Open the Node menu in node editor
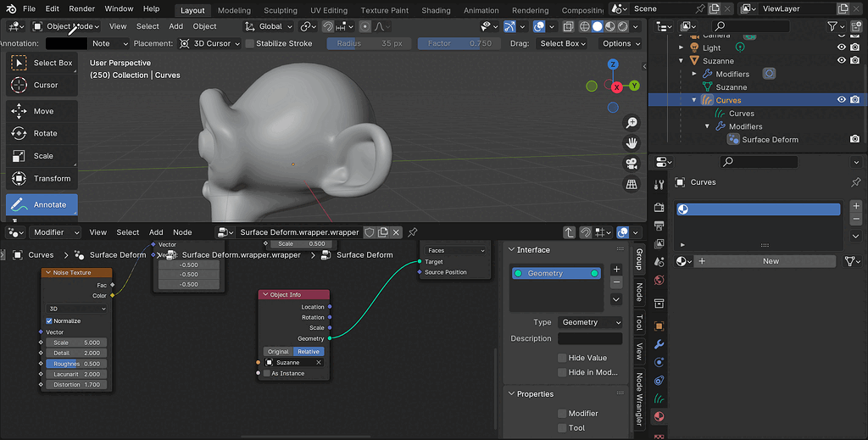The image size is (868, 440). 182,232
